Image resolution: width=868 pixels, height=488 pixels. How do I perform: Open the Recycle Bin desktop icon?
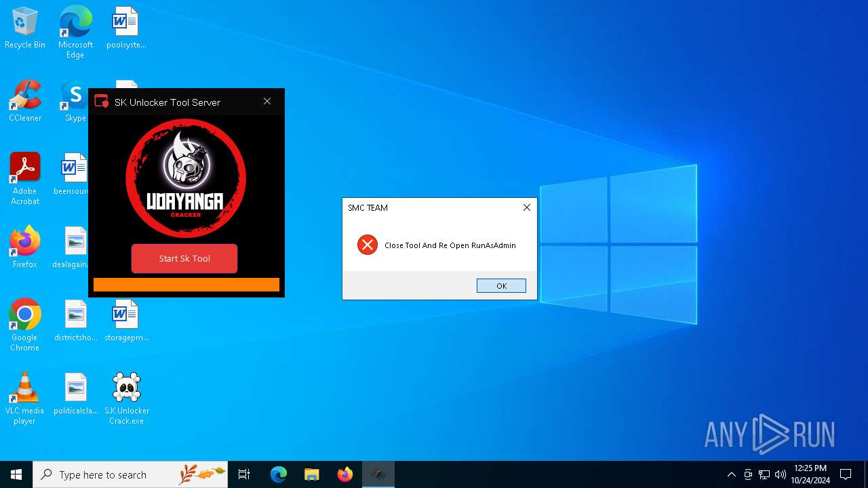[25, 27]
